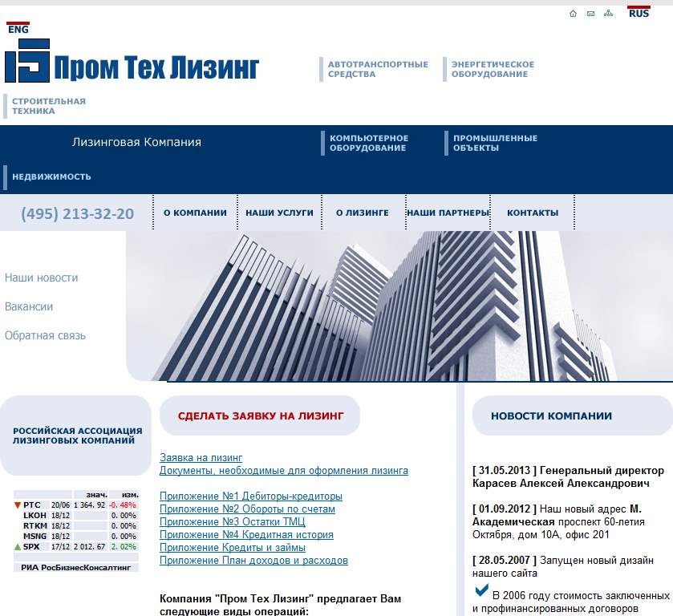Click the red down arrow beside РТС
Screen dimensions: 673x616
[18, 505]
